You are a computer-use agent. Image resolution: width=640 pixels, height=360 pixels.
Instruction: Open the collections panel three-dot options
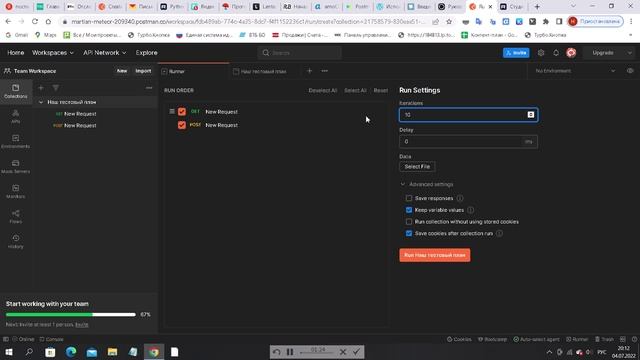[149, 88]
